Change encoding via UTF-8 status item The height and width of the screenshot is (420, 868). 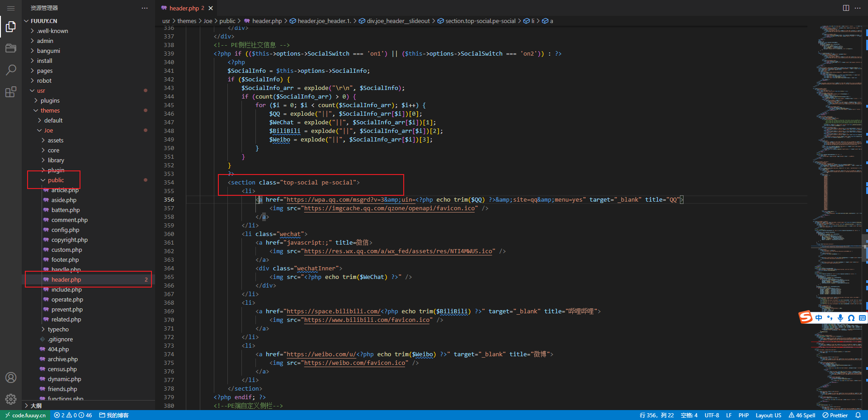click(712, 415)
